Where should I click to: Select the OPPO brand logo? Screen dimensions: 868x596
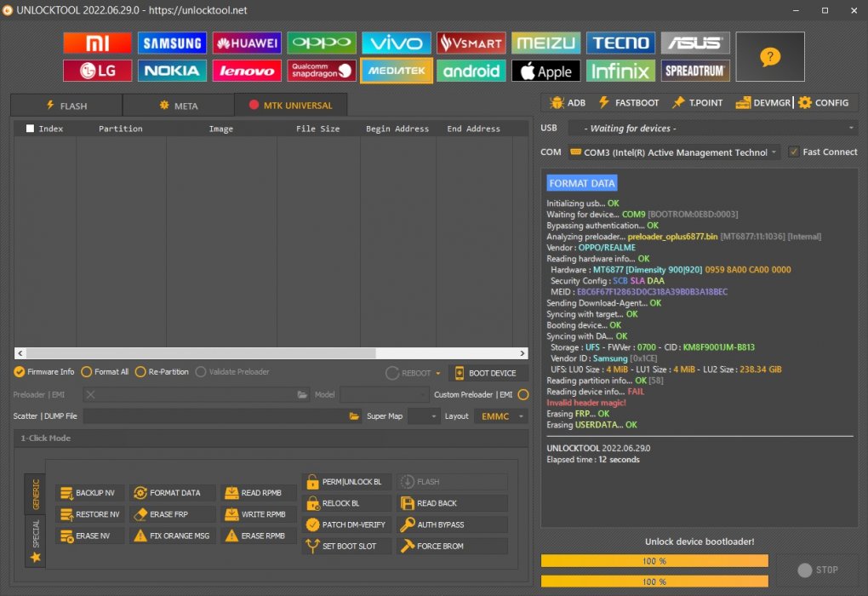322,43
